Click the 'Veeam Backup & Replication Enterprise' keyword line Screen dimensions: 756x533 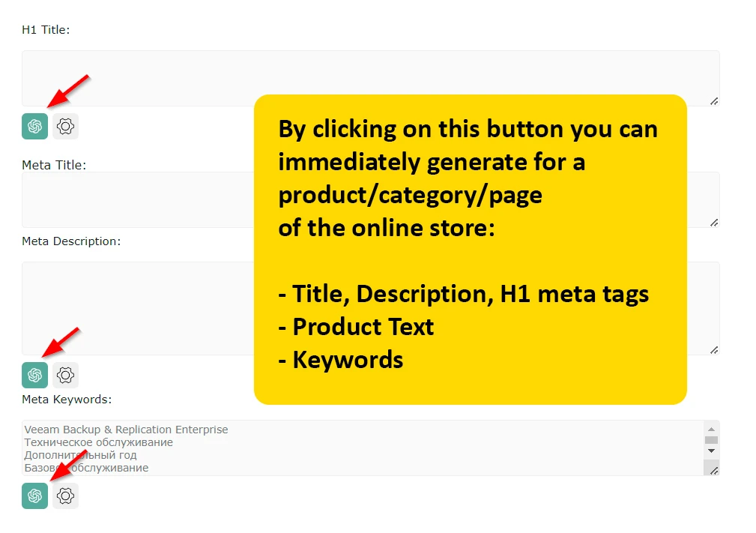click(126, 430)
